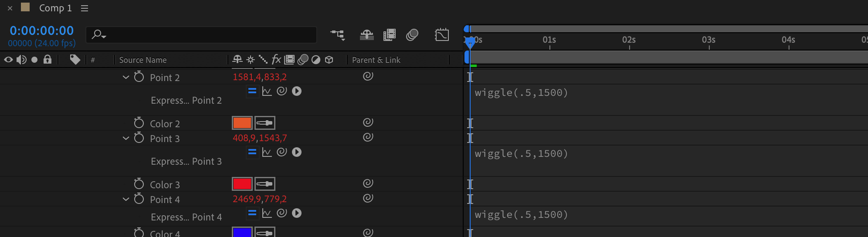Image resolution: width=868 pixels, height=237 pixels.
Task: Open the Comp 1 panel menu
Action: (x=85, y=8)
